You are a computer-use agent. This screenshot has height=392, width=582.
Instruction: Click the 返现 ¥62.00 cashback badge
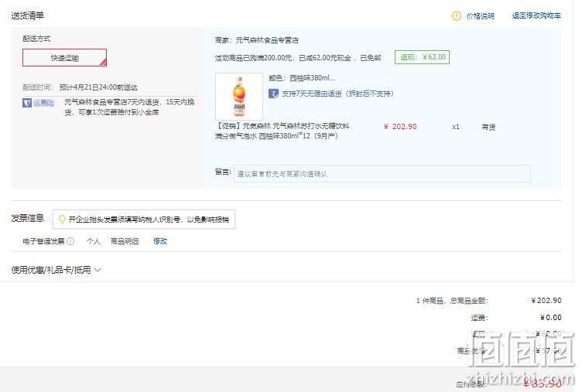[x=422, y=57]
